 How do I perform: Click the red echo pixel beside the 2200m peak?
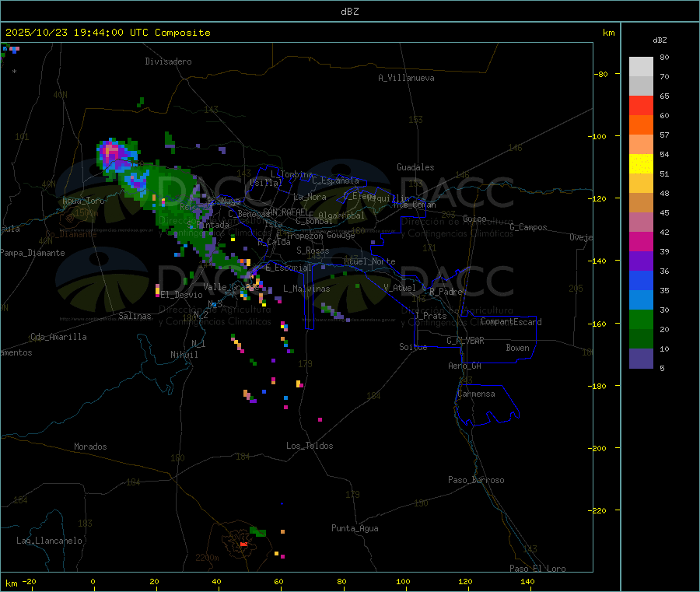(x=243, y=545)
